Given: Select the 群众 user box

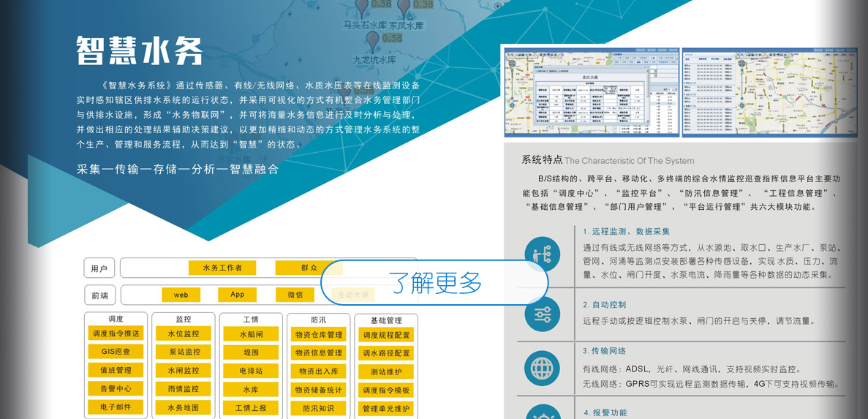Looking at the screenshot, I should point(309,268).
